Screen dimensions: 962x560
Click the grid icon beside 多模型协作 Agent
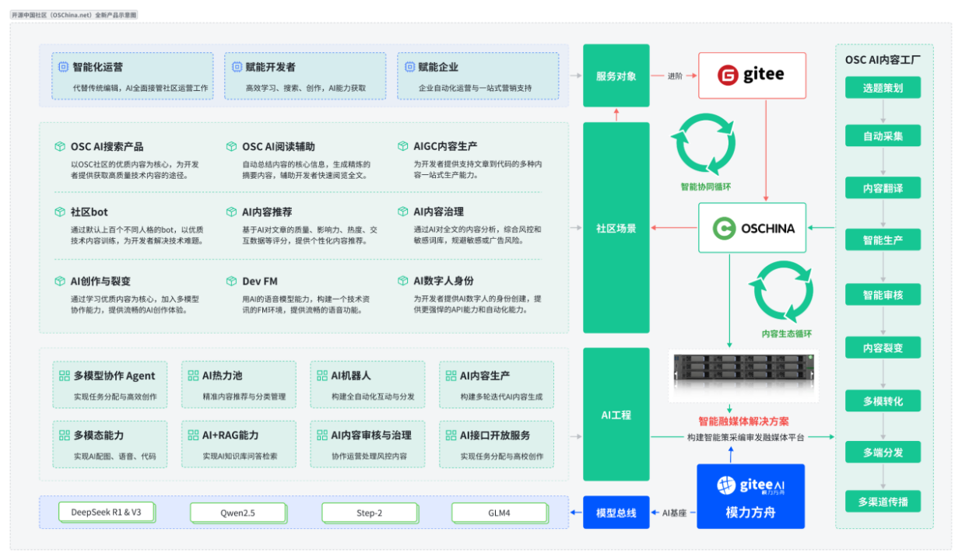tap(65, 376)
